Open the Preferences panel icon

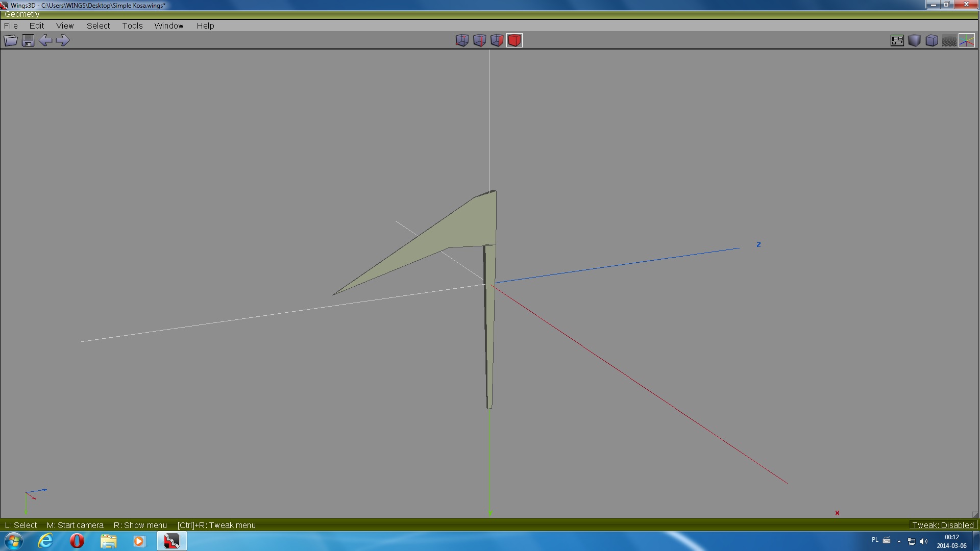tap(897, 40)
